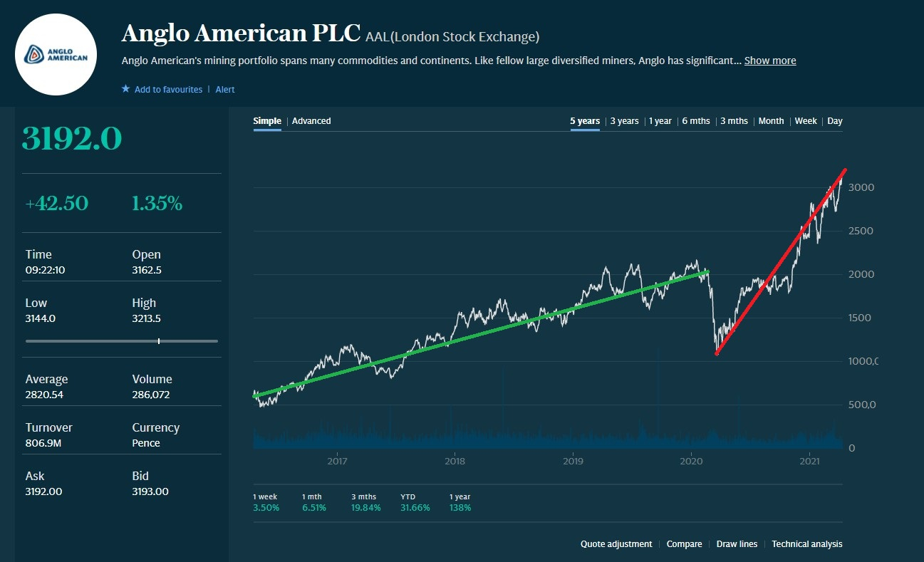Image resolution: width=924 pixels, height=562 pixels.
Task: Switch to the Simple chart tab
Action: pos(267,121)
